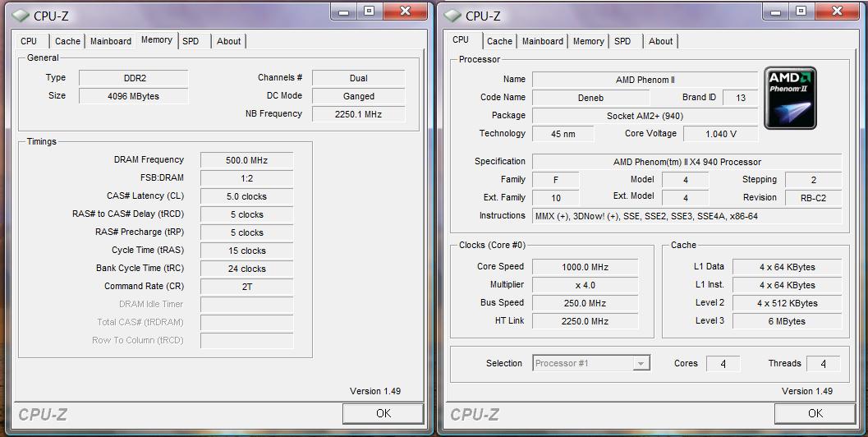Open the CPU tab in the left window
This screenshot has width=868, height=437.
tap(29, 41)
